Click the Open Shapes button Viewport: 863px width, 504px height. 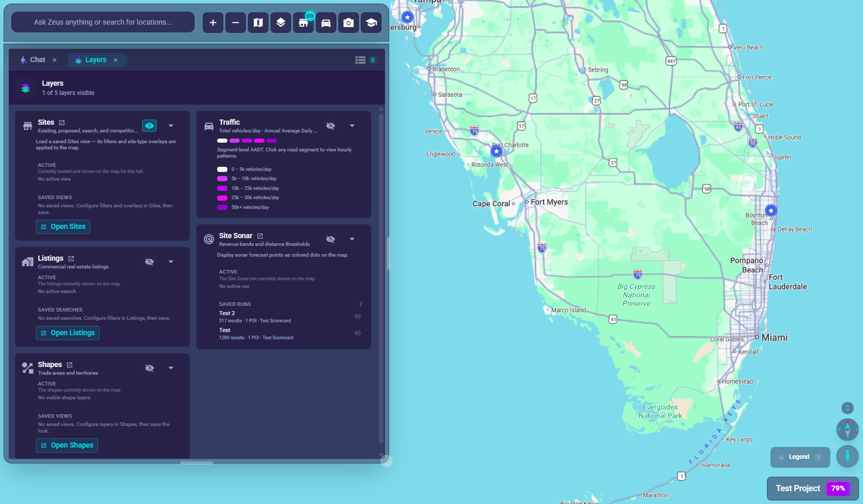click(67, 445)
